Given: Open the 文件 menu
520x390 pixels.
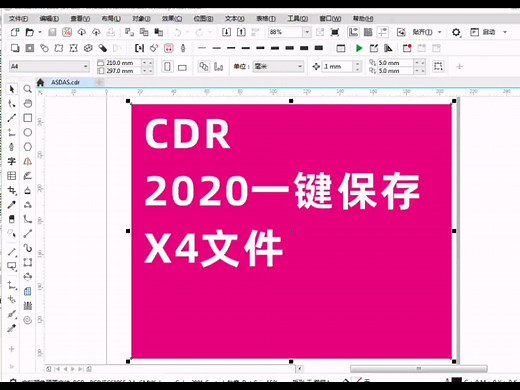Looking at the screenshot, I should point(18,18).
